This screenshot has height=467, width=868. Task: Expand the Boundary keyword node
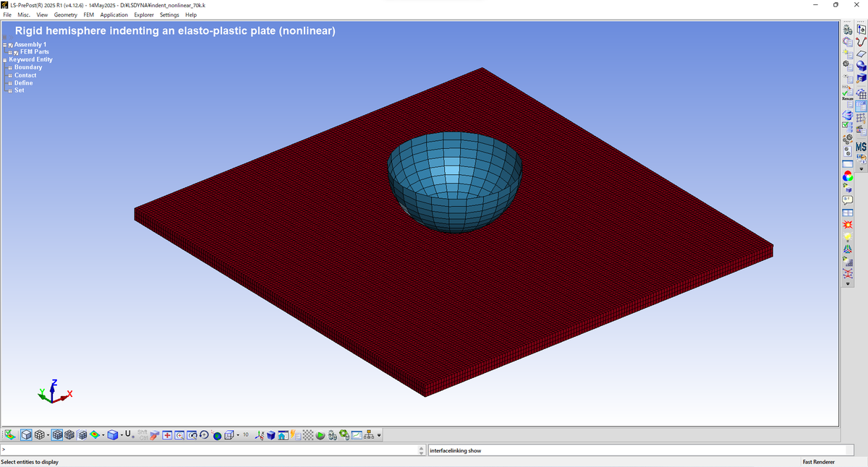(x=10, y=68)
